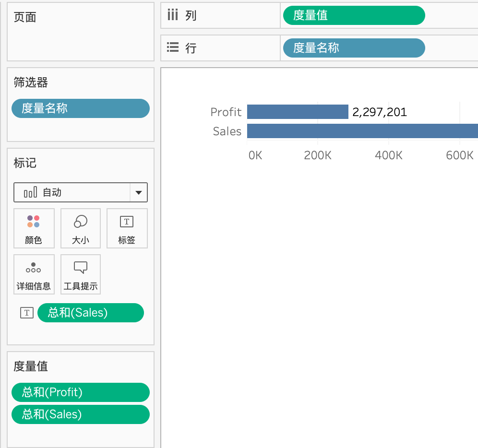Select the 度量名称 pill on rows shelf
478x448 pixels.
354,48
